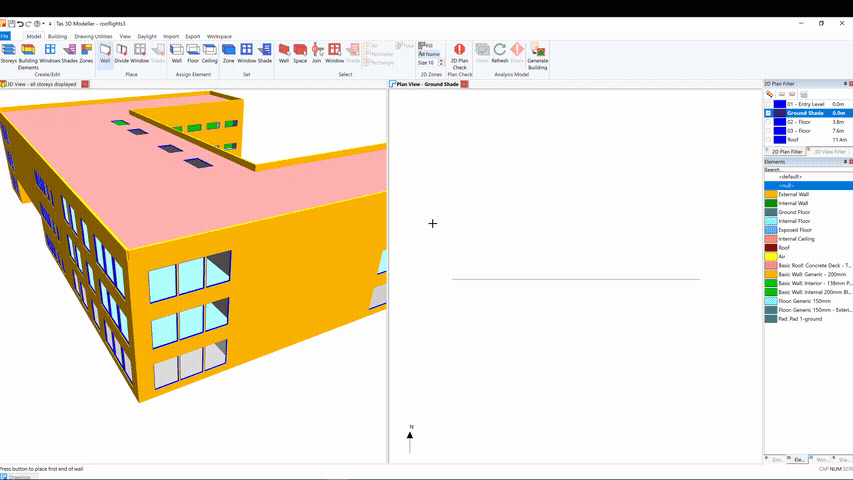Click Assign Element Floor icon
Screen dimensions: 853x480
[x=193, y=50]
